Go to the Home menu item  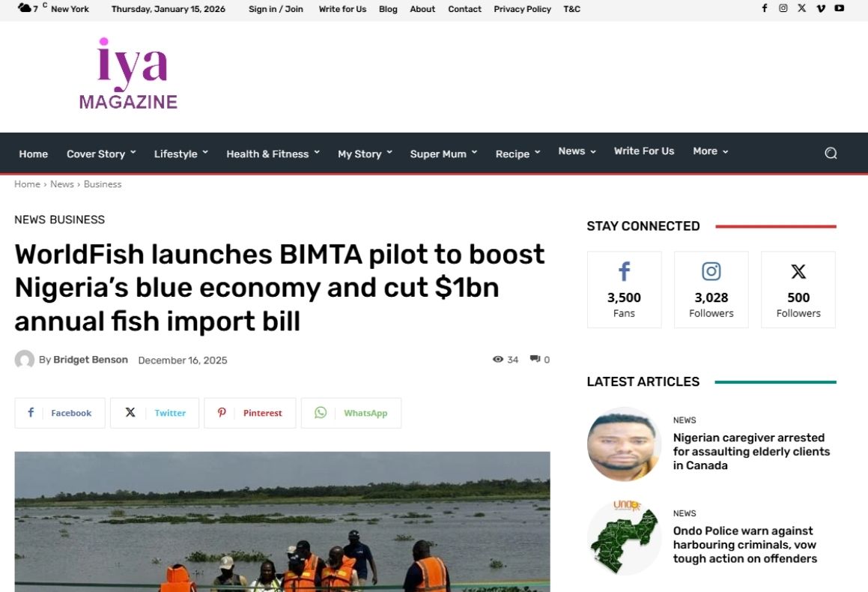(x=33, y=154)
